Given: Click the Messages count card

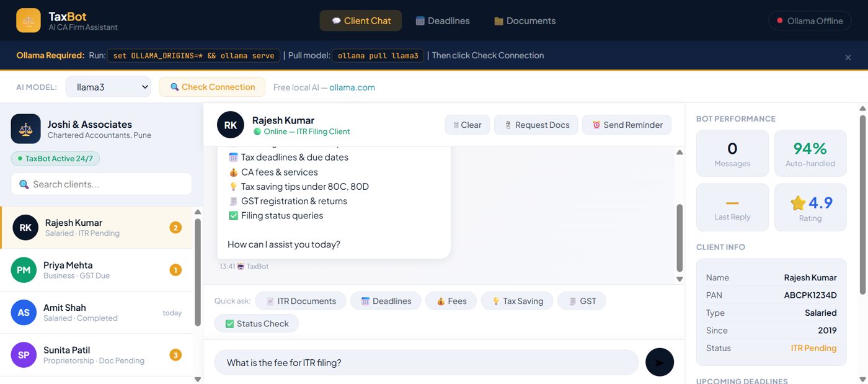Looking at the screenshot, I should [x=732, y=154].
